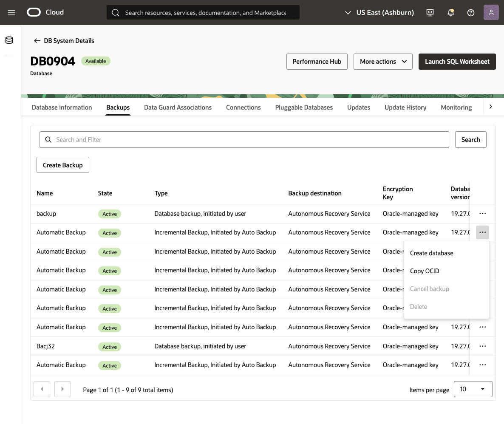
Task: Open the navigation hamburger menu
Action: 11,12
